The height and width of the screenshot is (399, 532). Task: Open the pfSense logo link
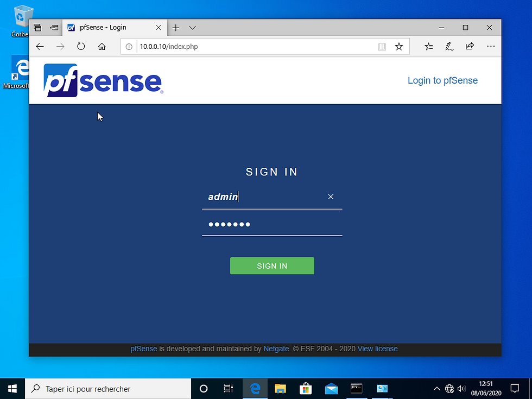[x=104, y=80]
